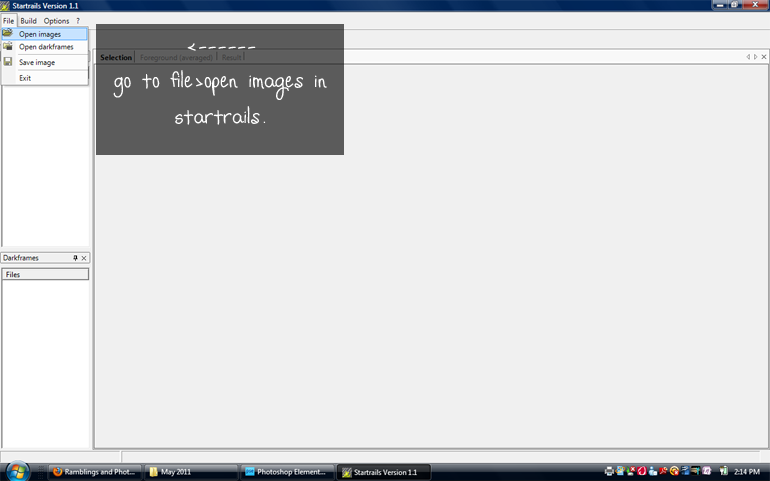Click the printer tray icon

(x=609, y=471)
